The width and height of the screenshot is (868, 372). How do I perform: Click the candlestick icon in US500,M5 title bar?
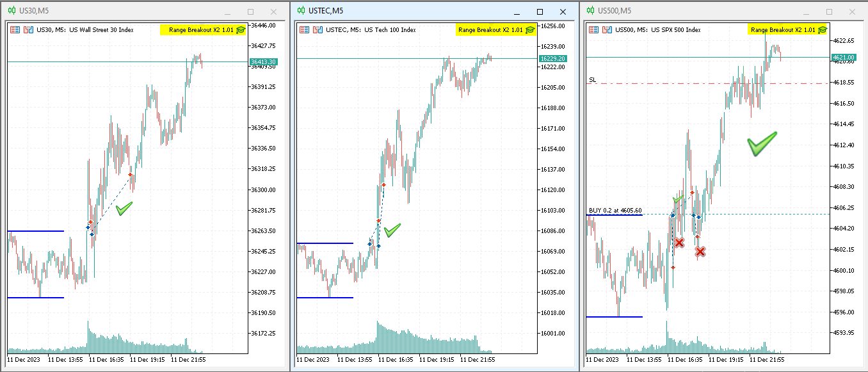click(591, 11)
